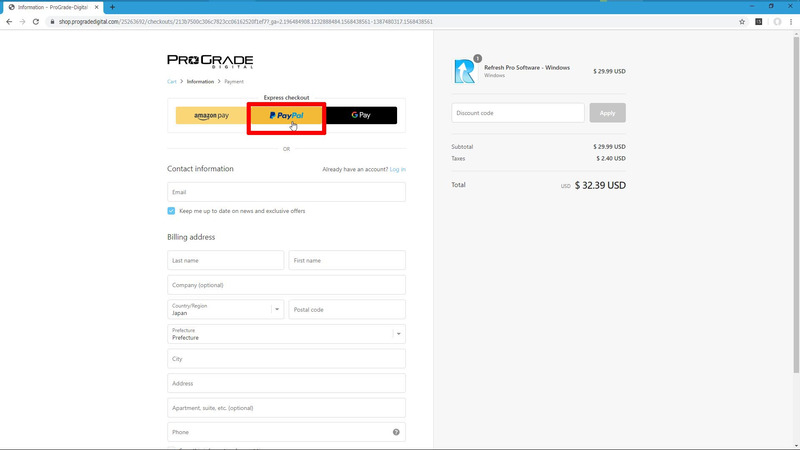Click the Phone number field
800x450 pixels.
tap(286, 432)
